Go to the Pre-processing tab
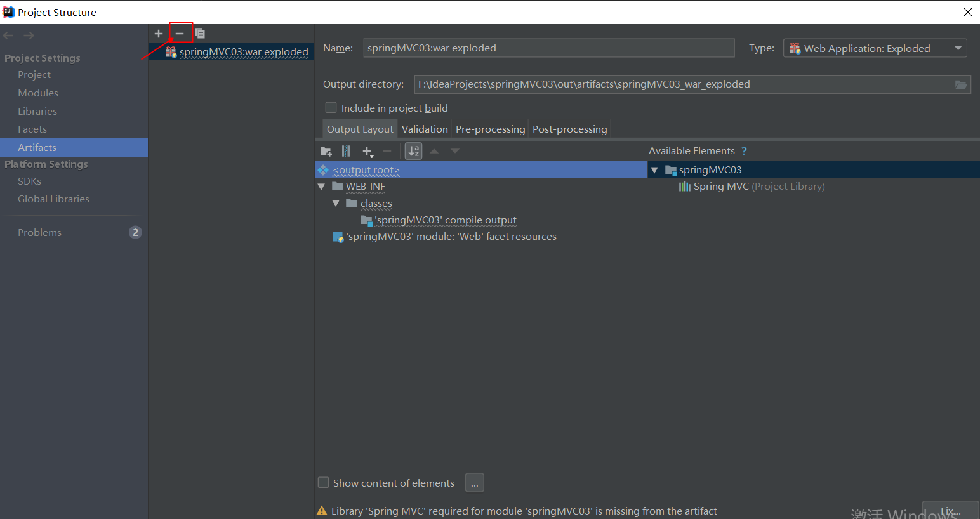Image resolution: width=980 pixels, height=519 pixels. point(490,129)
